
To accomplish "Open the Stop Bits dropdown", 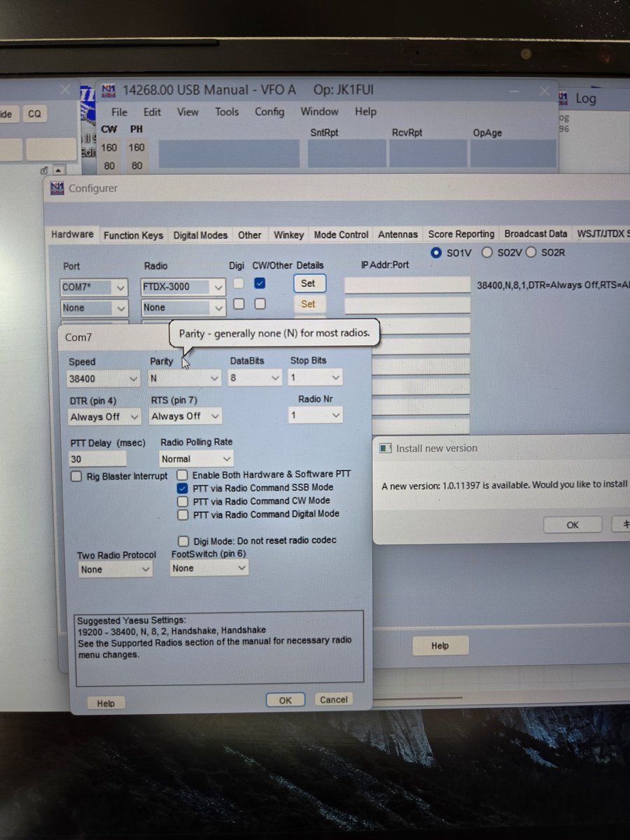I will point(316,377).
